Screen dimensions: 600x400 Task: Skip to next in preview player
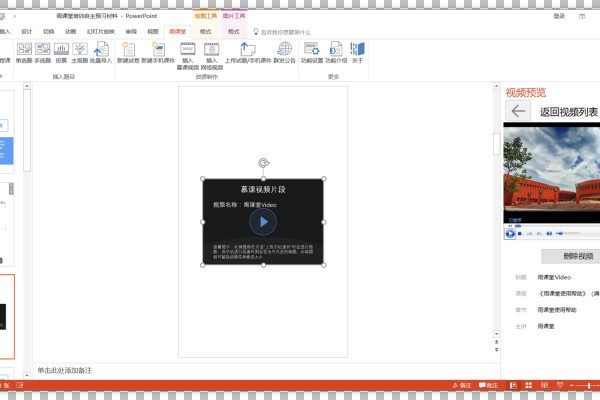click(539, 233)
